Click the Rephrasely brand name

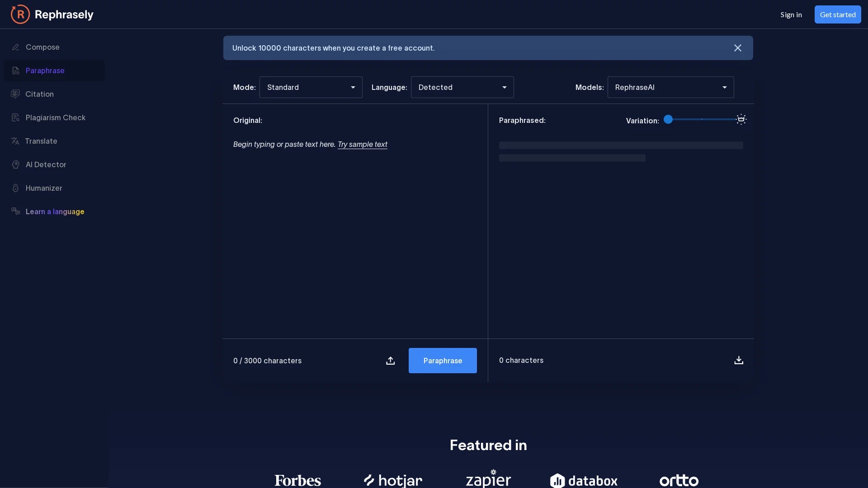[x=64, y=14]
